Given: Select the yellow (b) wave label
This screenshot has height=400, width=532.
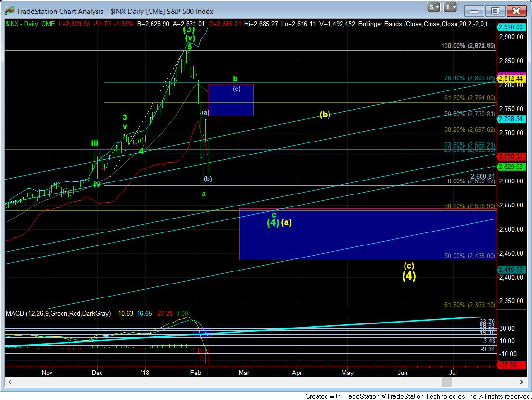Looking at the screenshot, I should pos(325,115).
